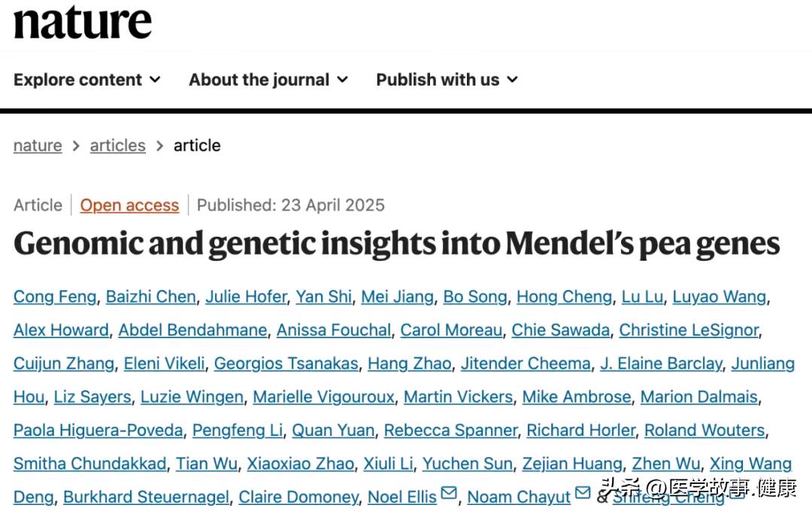
Task: Open author Claire Domoney's link
Action: click(x=298, y=497)
